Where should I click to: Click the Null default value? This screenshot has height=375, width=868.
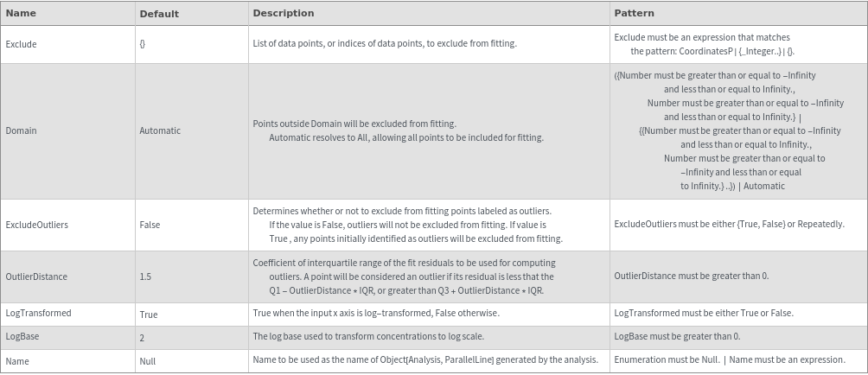click(x=147, y=361)
